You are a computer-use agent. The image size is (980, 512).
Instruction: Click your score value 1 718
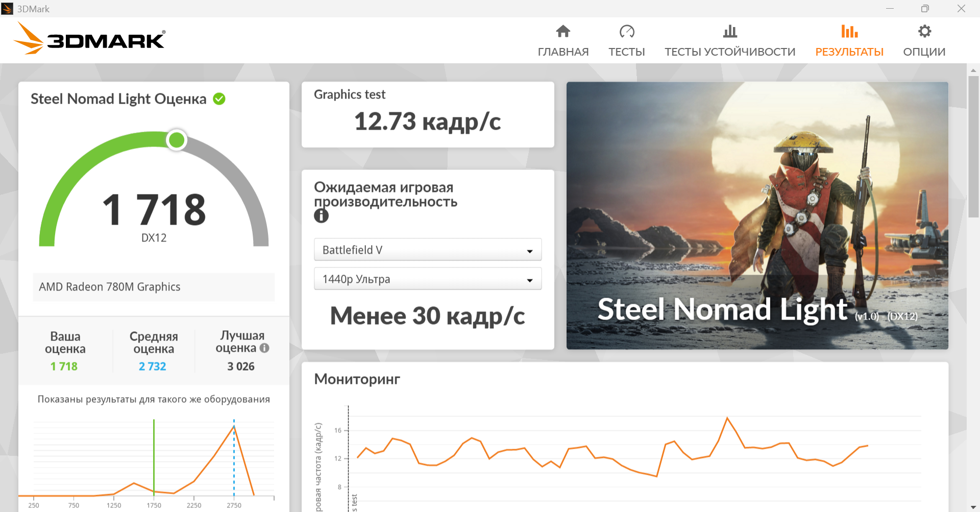64,367
